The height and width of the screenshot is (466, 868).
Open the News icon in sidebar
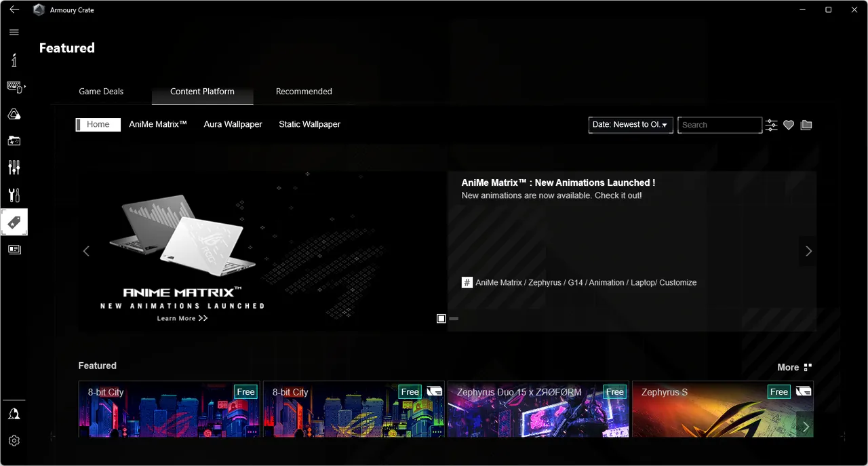pyautogui.click(x=14, y=250)
